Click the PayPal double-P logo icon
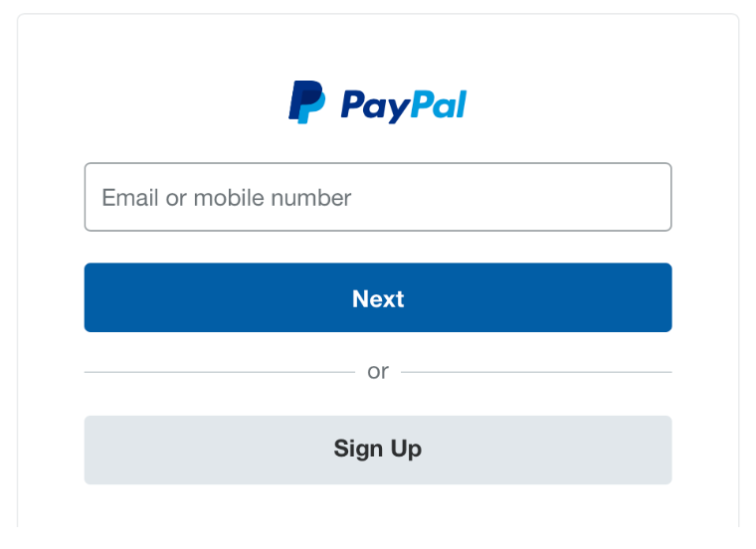The image size is (756, 549). coord(306,102)
